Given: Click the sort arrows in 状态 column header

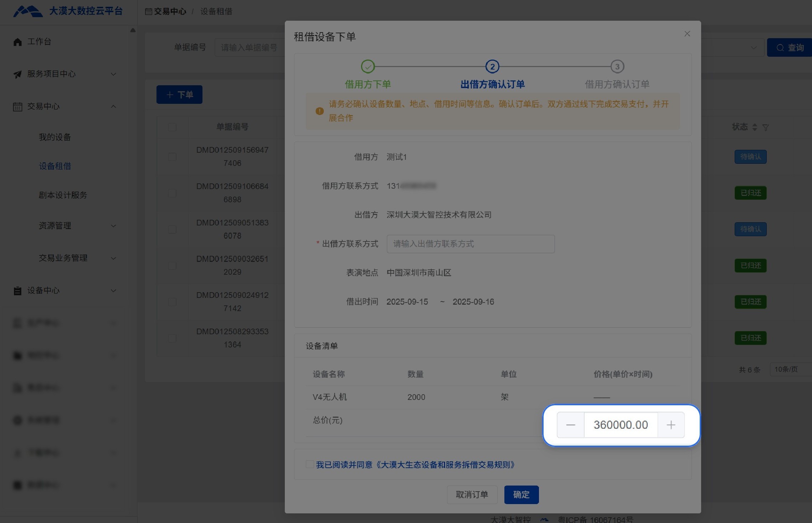Looking at the screenshot, I should coord(755,127).
